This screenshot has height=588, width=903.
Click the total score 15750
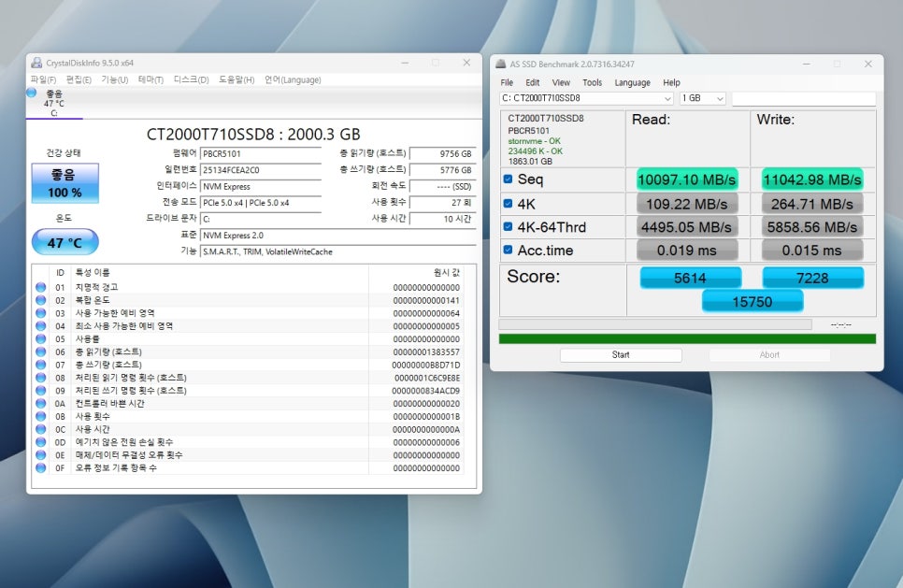[752, 301]
